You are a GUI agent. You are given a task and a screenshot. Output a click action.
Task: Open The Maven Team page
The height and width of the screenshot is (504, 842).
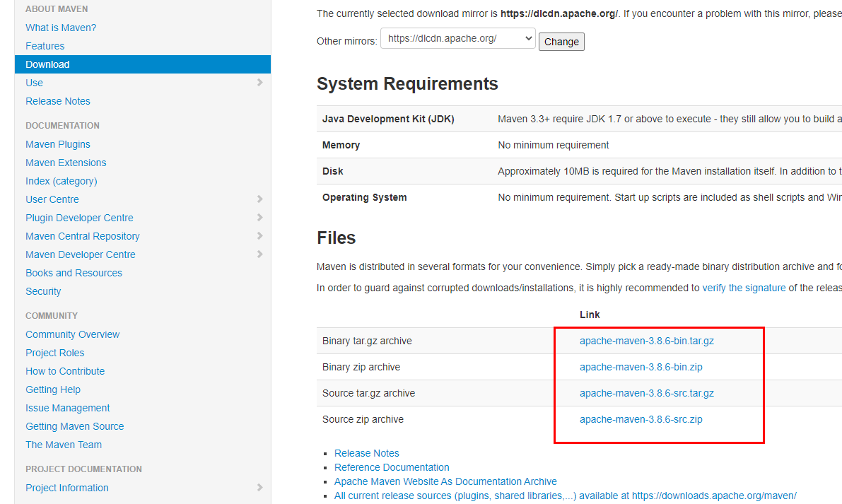64,445
